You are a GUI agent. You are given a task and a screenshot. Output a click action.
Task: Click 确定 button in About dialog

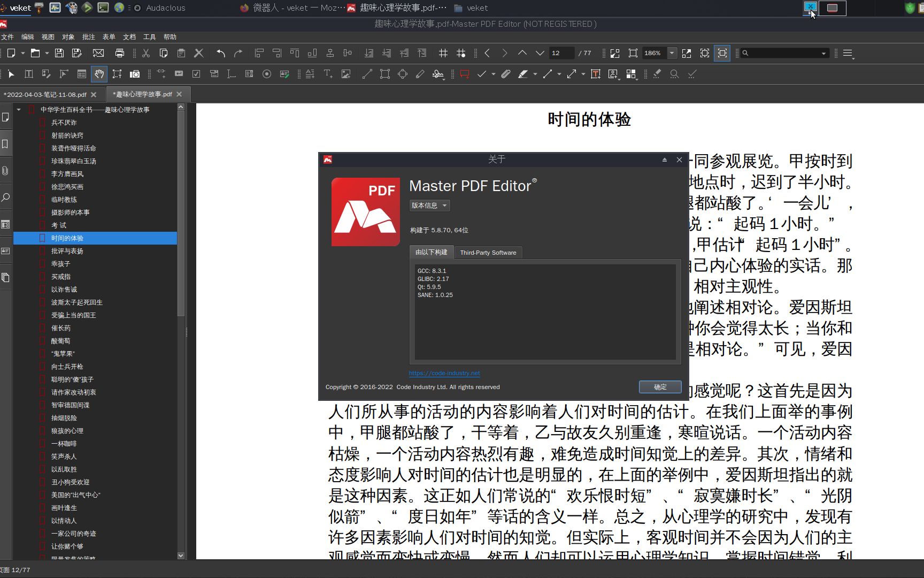point(660,387)
